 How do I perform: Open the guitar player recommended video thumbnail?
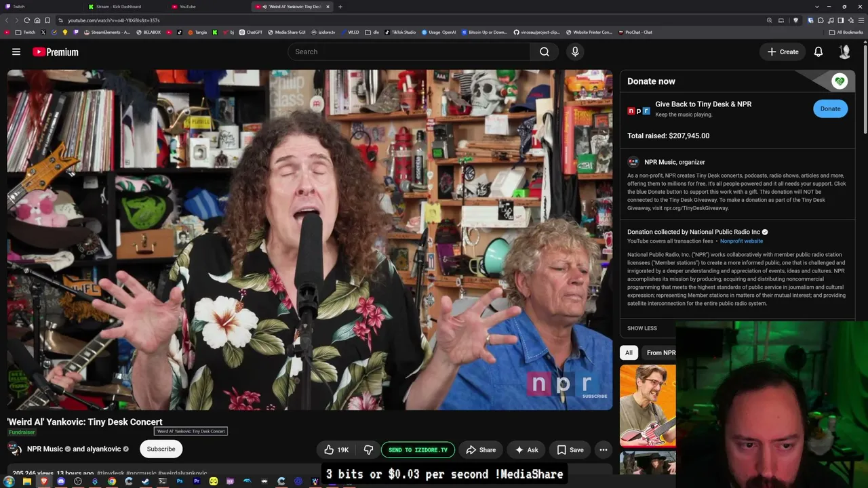(648, 407)
